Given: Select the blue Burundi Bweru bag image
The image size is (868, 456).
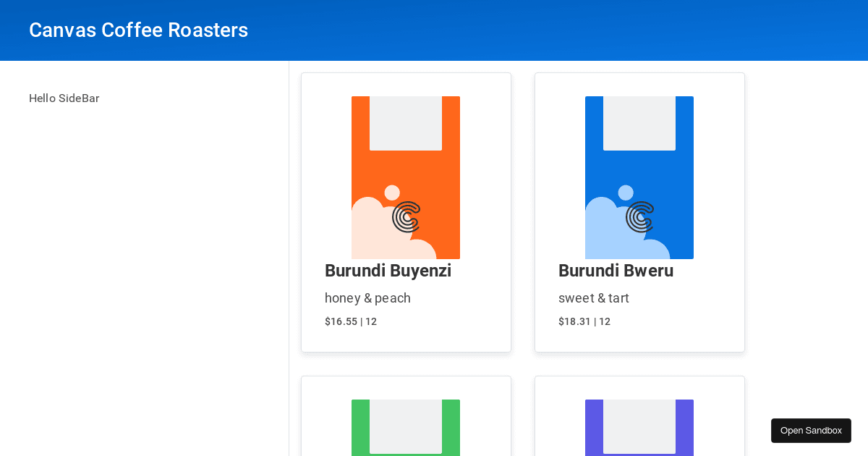Looking at the screenshot, I should [x=639, y=178].
